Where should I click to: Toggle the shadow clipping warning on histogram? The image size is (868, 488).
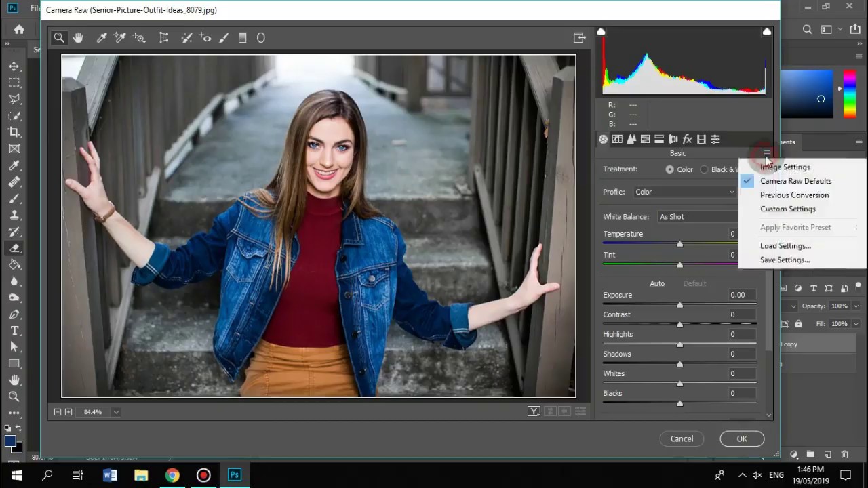(601, 32)
